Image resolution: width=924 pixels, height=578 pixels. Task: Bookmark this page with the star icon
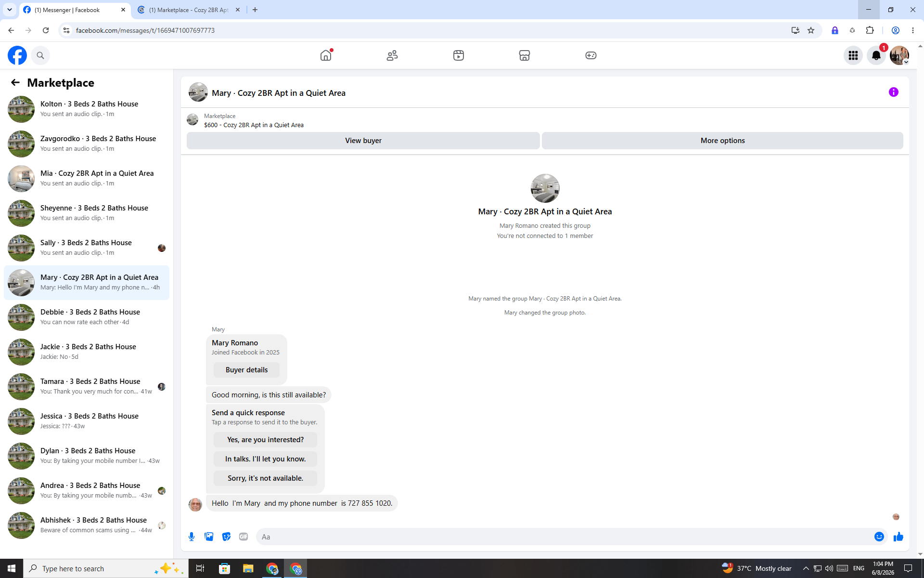[811, 30]
